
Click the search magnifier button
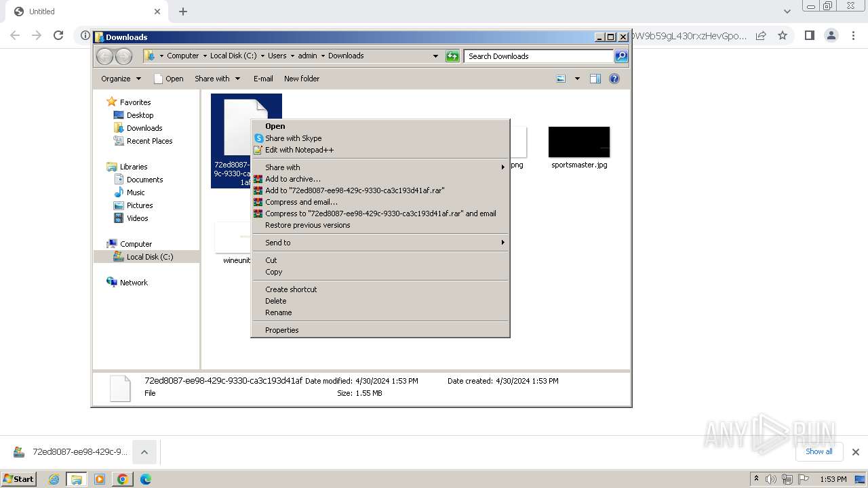pos(620,56)
